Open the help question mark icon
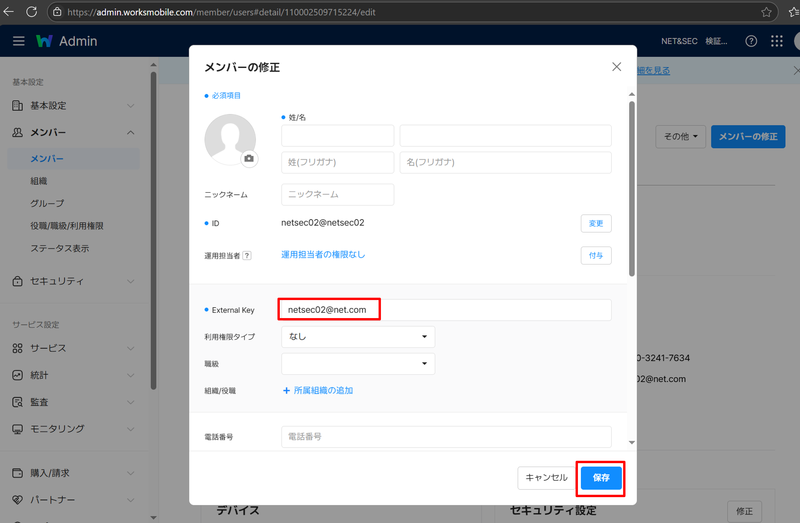The image size is (800, 523). click(x=751, y=41)
